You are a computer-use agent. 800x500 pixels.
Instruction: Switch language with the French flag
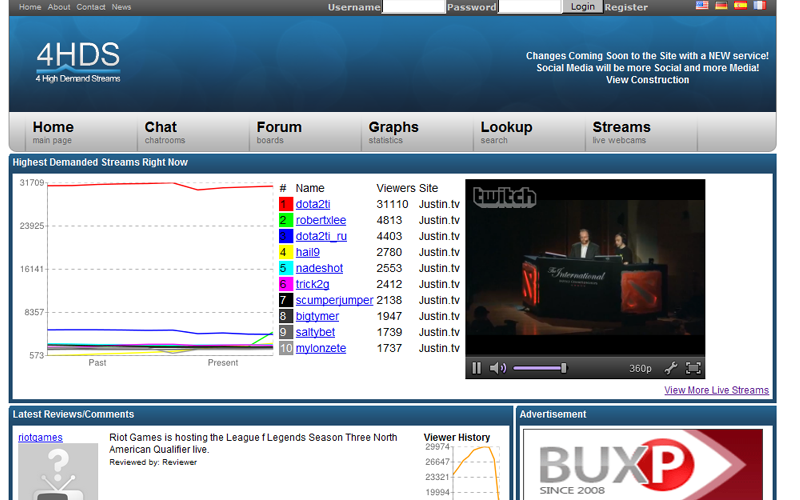pyautogui.click(x=759, y=6)
